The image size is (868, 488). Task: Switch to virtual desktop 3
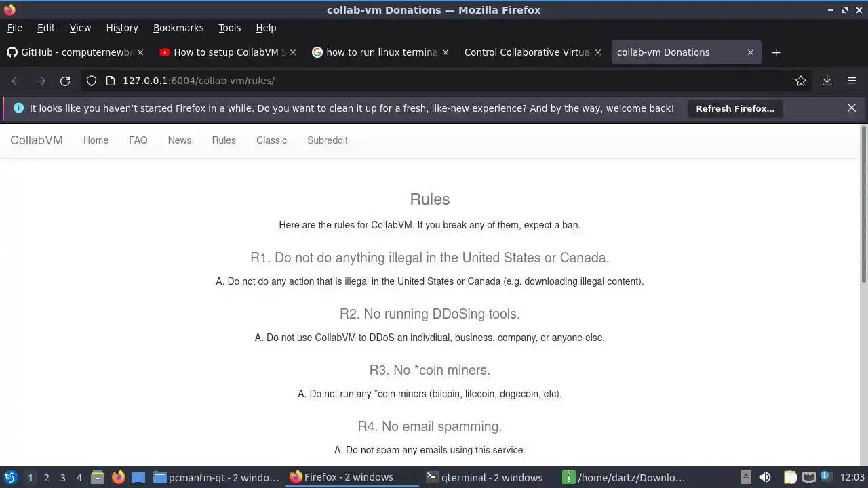[x=63, y=477]
